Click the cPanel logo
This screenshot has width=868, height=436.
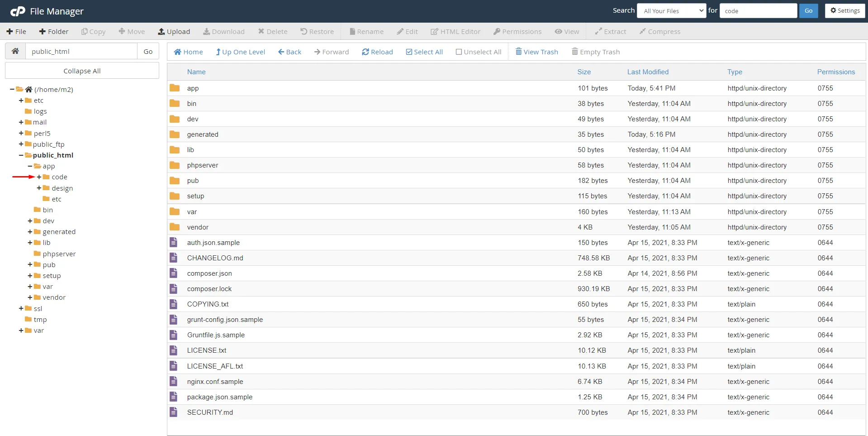point(18,11)
